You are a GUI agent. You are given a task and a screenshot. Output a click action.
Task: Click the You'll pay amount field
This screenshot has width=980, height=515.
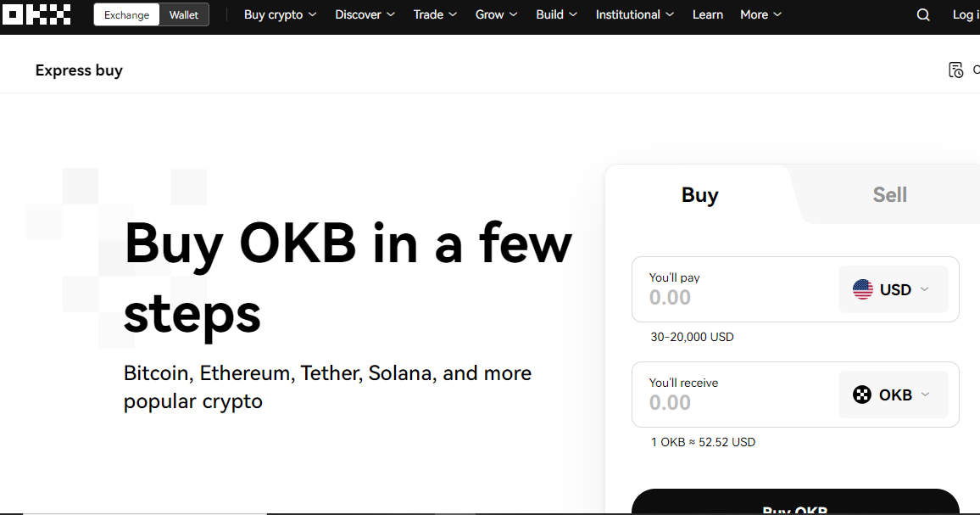coord(735,289)
